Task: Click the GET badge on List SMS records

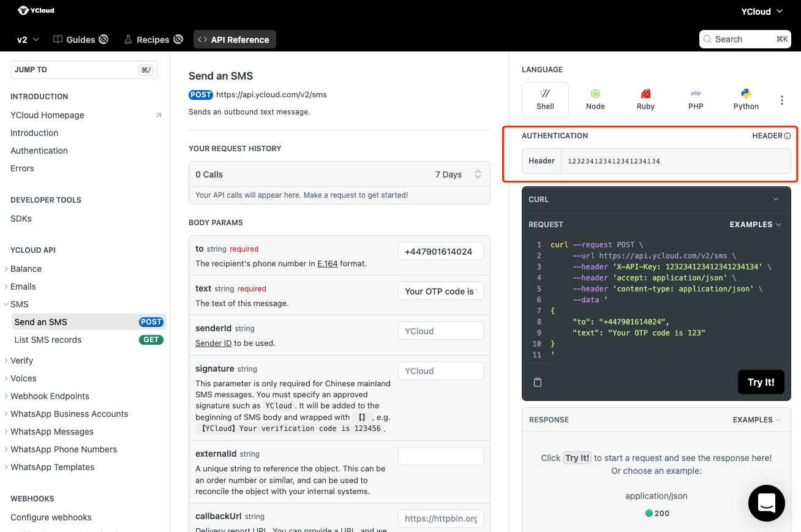Action: pyautogui.click(x=151, y=340)
